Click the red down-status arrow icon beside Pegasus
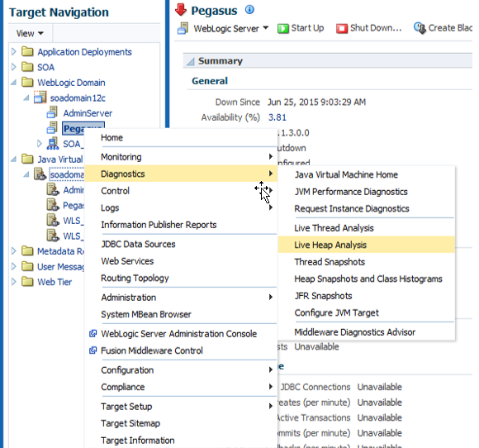 [x=181, y=10]
